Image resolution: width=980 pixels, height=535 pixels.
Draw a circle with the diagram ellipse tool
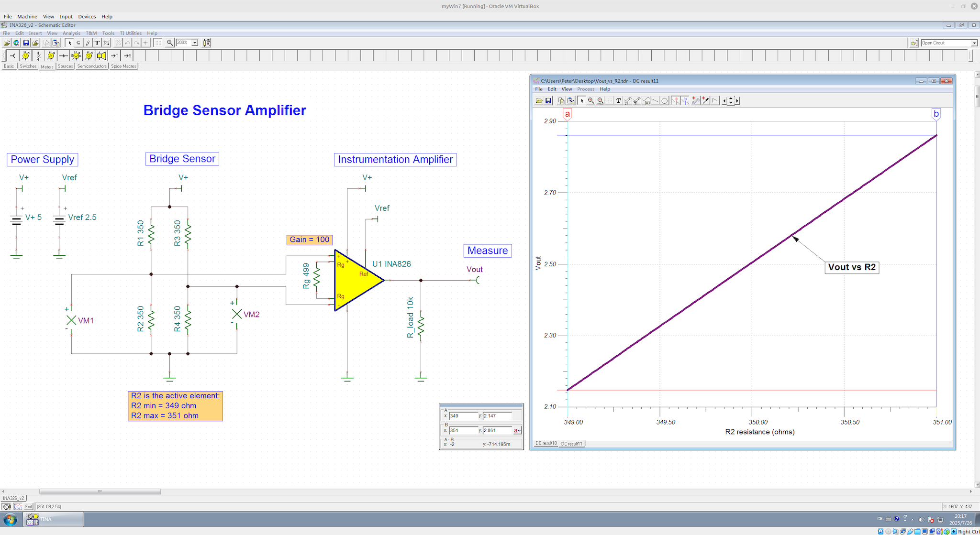click(664, 100)
